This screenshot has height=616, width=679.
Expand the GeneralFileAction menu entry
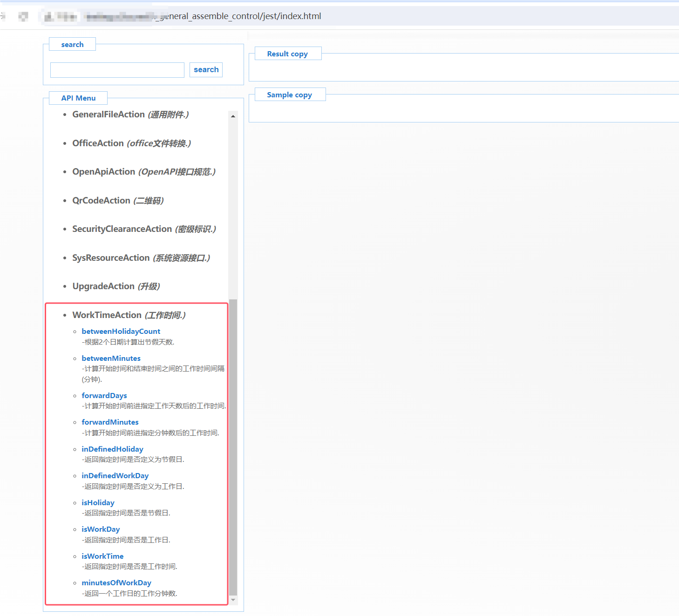tap(108, 115)
